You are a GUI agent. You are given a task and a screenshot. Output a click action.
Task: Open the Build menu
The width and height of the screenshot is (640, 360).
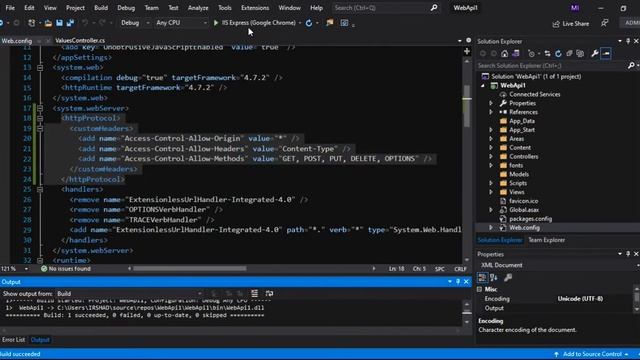[101, 8]
